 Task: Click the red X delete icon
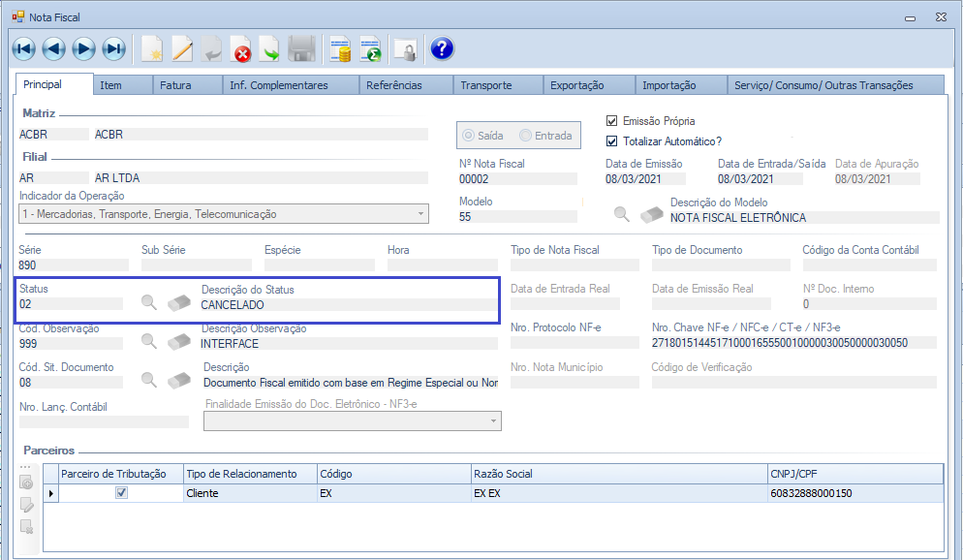click(x=241, y=49)
